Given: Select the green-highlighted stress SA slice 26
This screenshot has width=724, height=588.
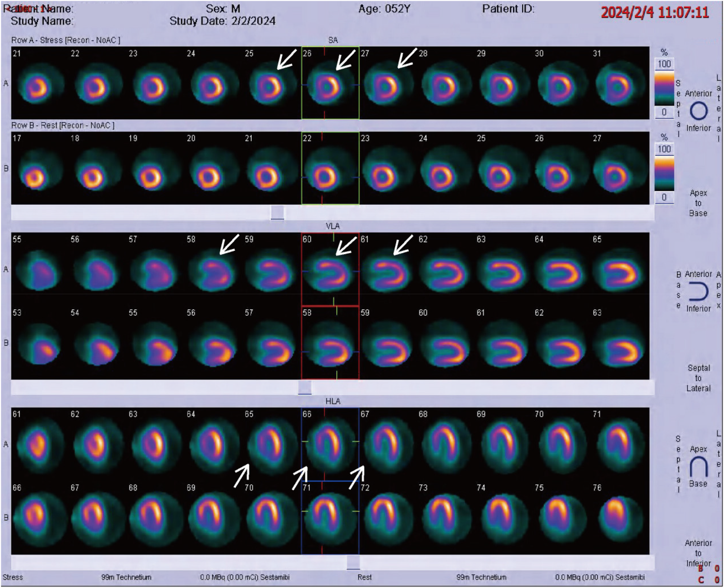Looking at the screenshot, I should pos(331,84).
